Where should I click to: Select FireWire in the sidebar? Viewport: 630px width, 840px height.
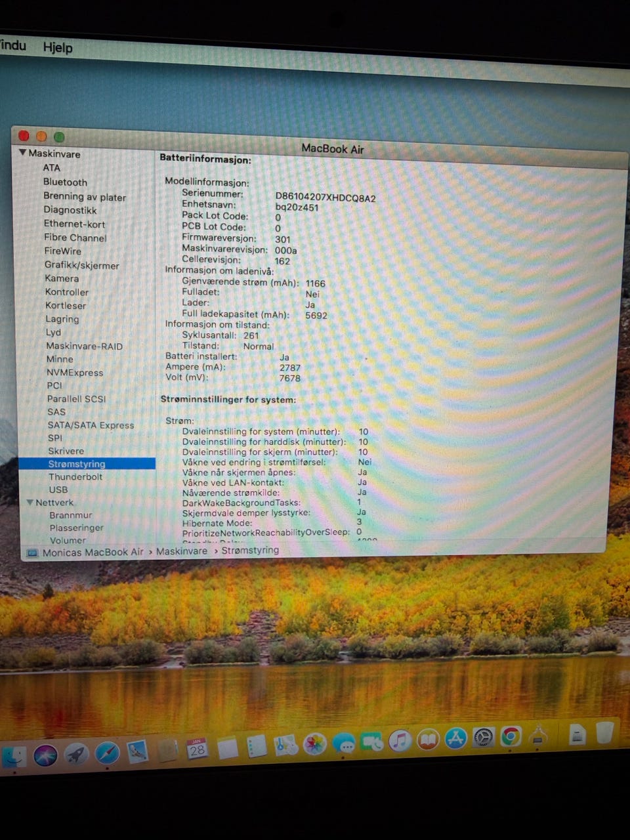(63, 251)
